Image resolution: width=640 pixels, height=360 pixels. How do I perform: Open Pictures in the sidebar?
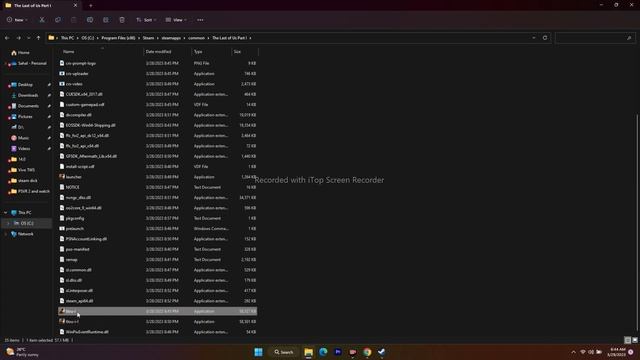click(x=25, y=116)
